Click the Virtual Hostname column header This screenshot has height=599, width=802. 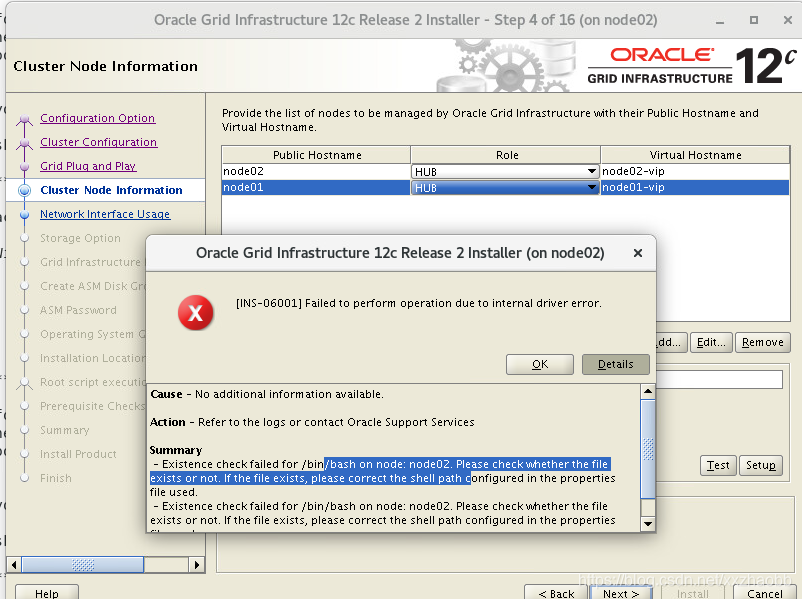pos(695,155)
